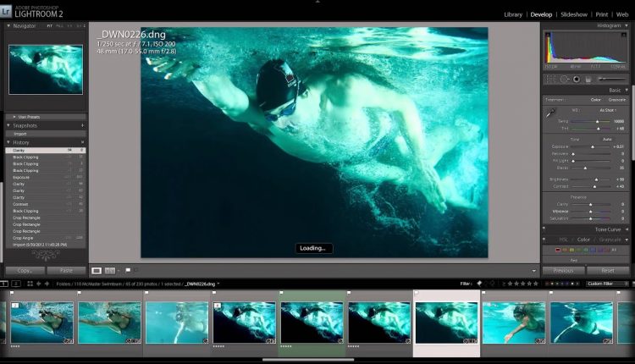635x364 pixels.
Task: Collapse the Navigator panel
Action: 8,25
